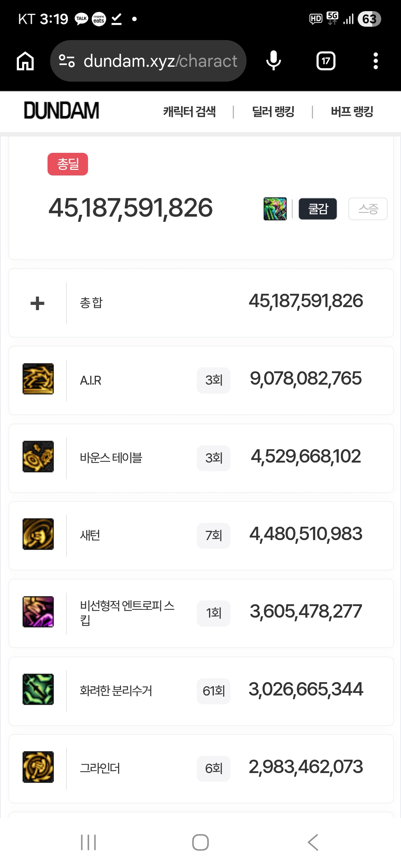
Task: Tap the Android recent apps button
Action: point(88,842)
